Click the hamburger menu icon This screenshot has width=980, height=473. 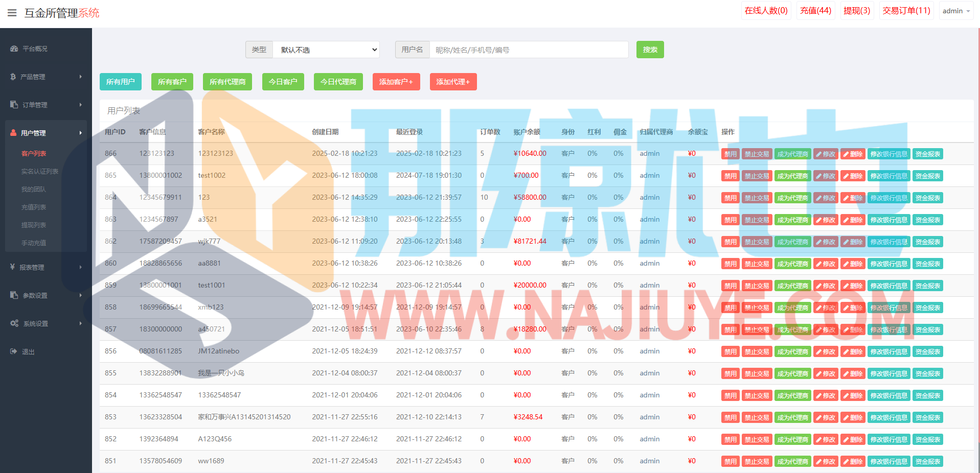[x=12, y=13]
